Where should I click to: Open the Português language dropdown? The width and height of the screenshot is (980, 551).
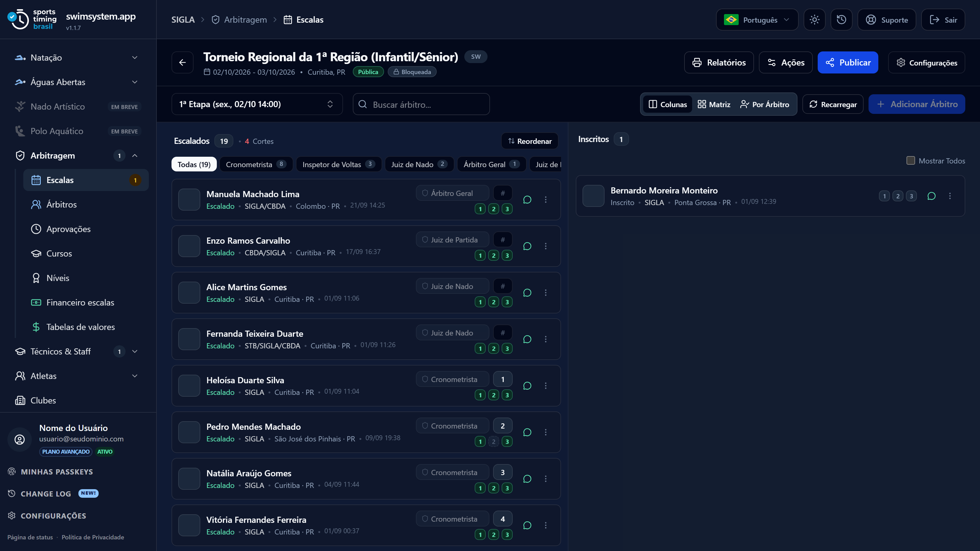pos(757,20)
